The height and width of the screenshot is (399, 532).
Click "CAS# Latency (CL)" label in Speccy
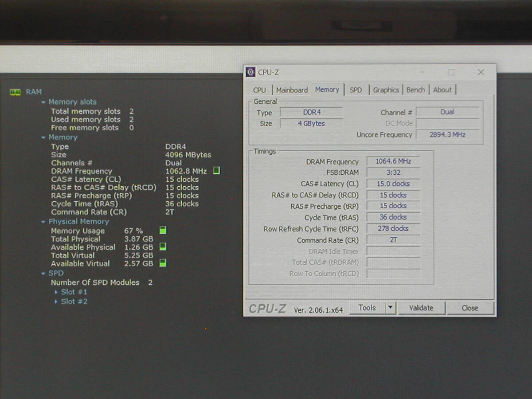(86, 179)
